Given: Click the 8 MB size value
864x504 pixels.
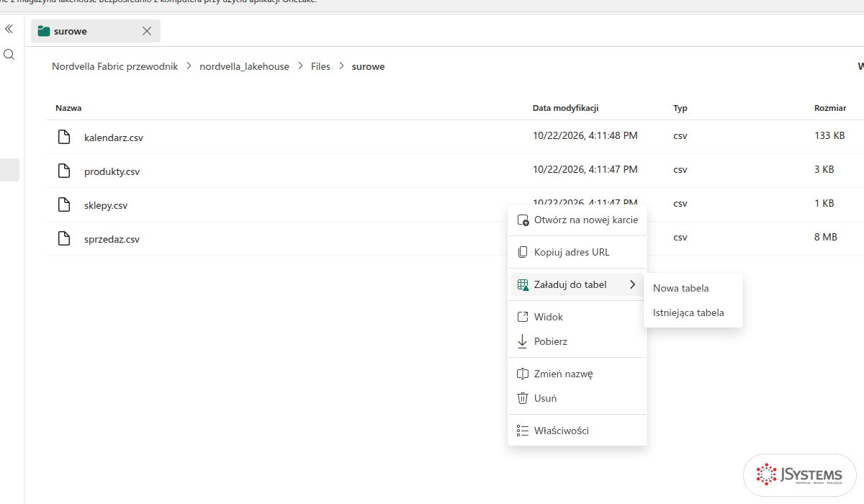Looking at the screenshot, I should pos(826,237).
